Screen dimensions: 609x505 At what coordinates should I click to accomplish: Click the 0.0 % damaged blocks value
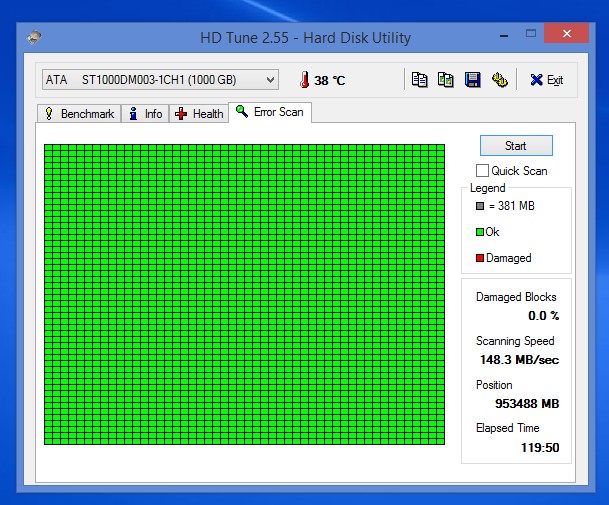point(543,316)
